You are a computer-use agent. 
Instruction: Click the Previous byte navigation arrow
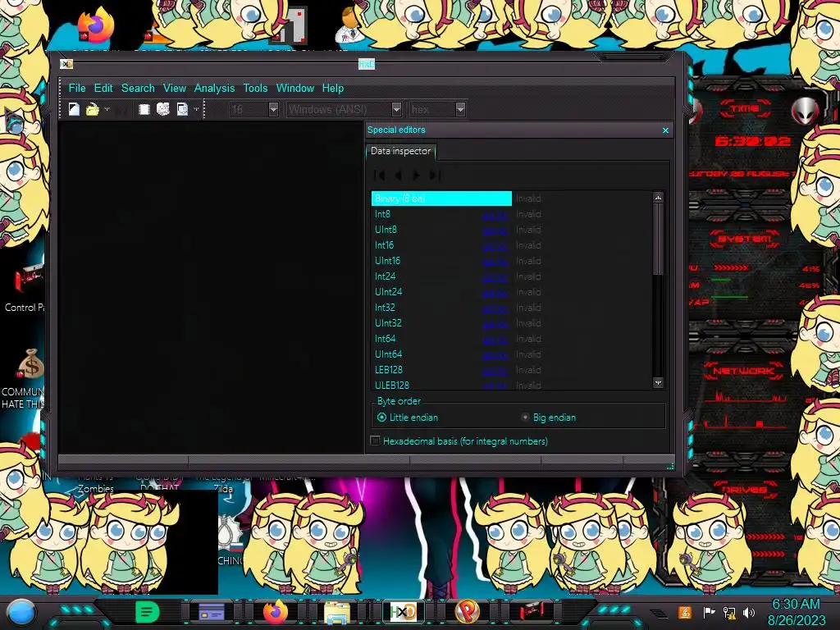[398, 176]
